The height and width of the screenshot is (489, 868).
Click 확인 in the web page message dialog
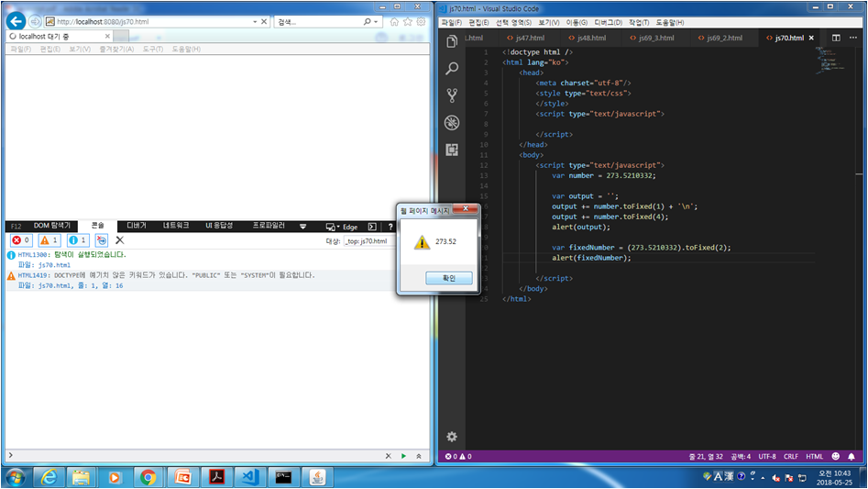(449, 278)
